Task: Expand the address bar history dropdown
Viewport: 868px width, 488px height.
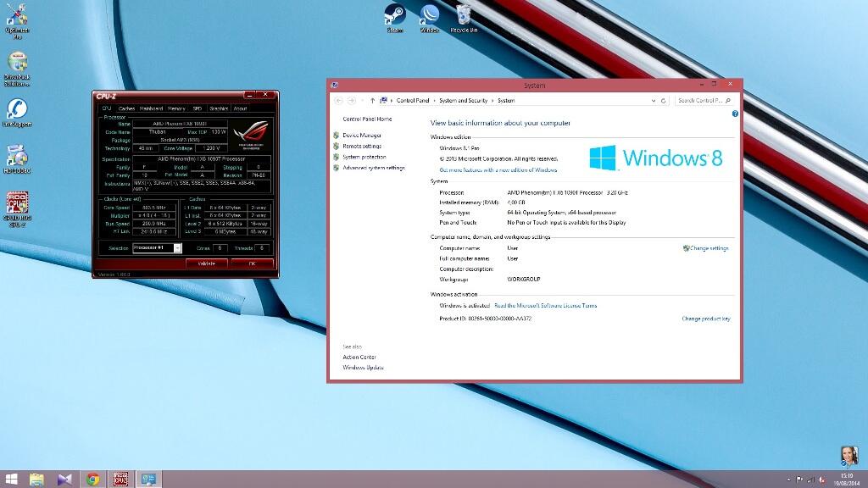Action: 654,101
